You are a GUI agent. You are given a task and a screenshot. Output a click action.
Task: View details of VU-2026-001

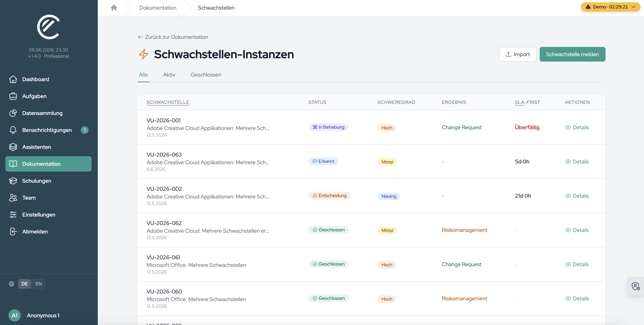(x=577, y=127)
